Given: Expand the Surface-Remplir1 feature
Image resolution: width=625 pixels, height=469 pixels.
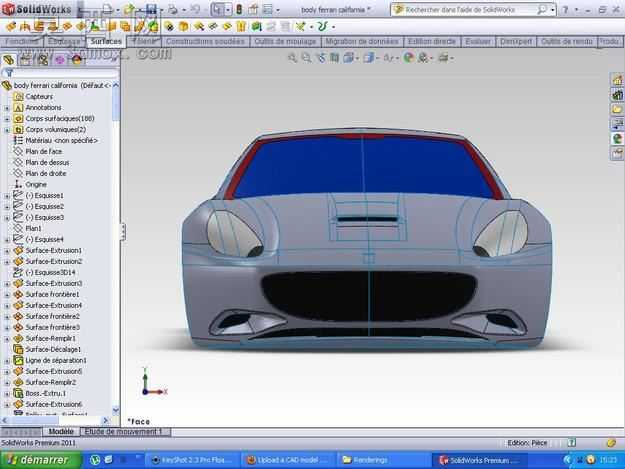Looking at the screenshot, I should click(7, 339).
